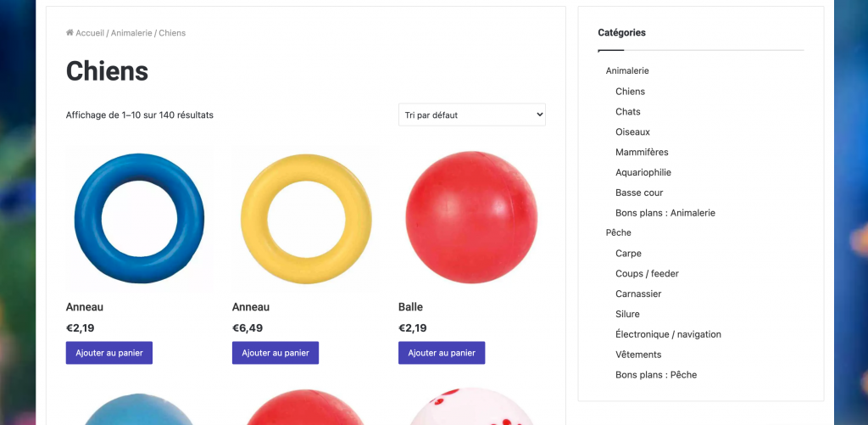Viewport: 868px width, 425px height.
Task: Add the €2,19 Anneau to cart
Action: click(x=109, y=353)
